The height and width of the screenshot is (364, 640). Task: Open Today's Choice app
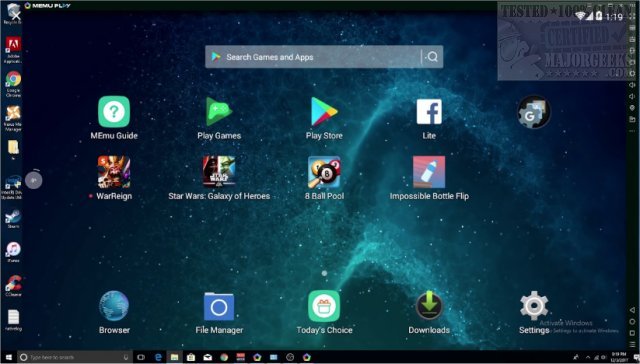point(324,306)
